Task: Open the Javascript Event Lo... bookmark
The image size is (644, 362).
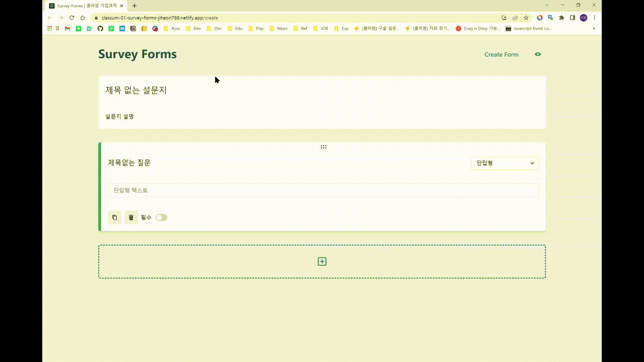Action: (529, 28)
